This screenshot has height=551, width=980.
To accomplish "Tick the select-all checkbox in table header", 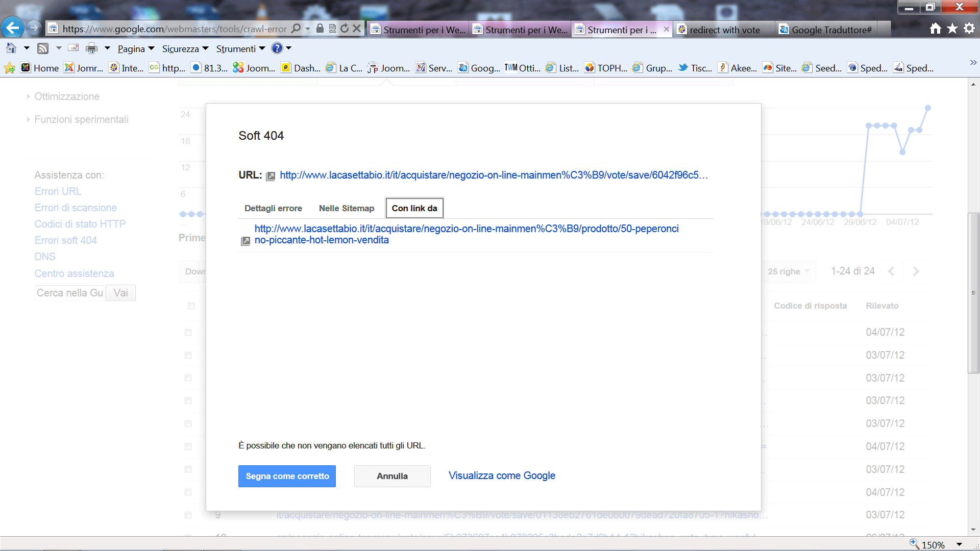I will click(x=191, y=306).
